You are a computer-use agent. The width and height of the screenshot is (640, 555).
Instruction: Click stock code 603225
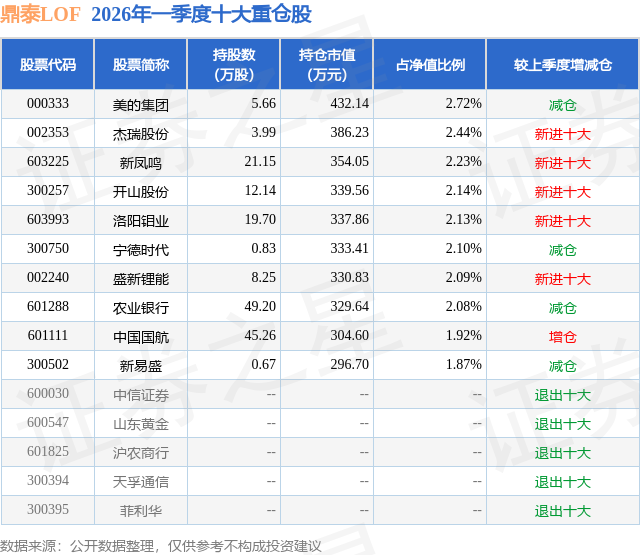(48, 162)
